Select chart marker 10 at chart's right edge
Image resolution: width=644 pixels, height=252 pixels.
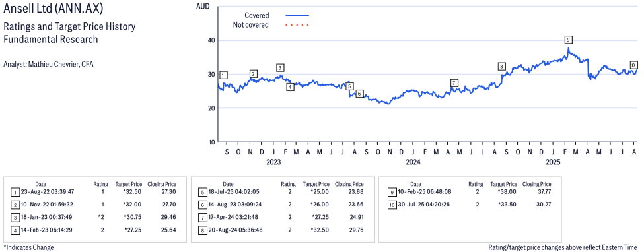click(x=633, y=65)
